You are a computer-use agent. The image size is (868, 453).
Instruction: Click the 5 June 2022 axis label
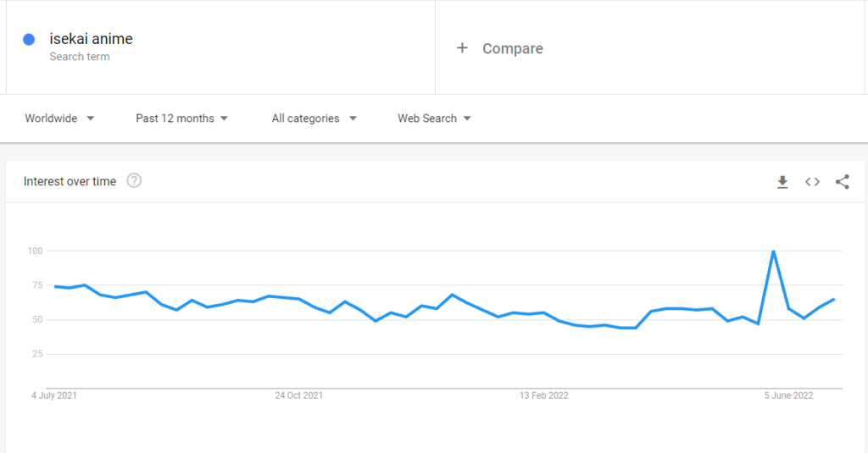click(x=789, y=395)
